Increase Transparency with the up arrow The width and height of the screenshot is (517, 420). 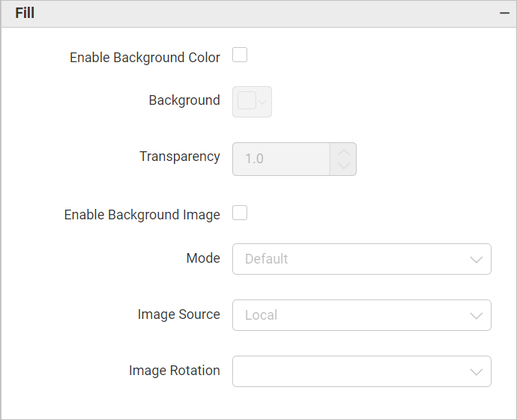click(344, 152)
